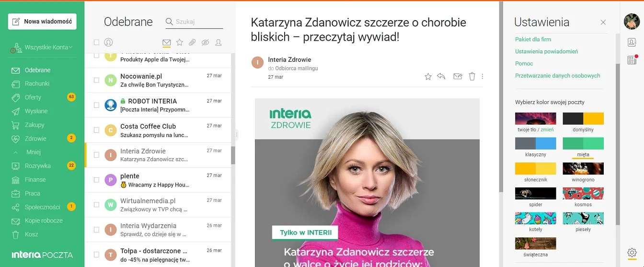Open Przetwarzanie danych osobowych link
This screenshot has width=644, height=267.
558,75
